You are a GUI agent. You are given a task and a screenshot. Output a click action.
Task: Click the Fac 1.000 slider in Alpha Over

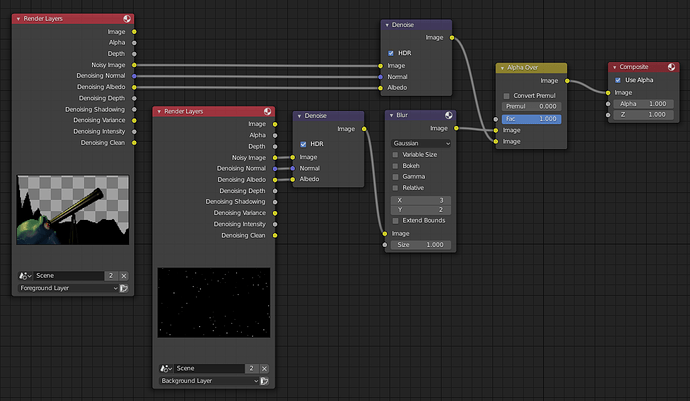531,119
